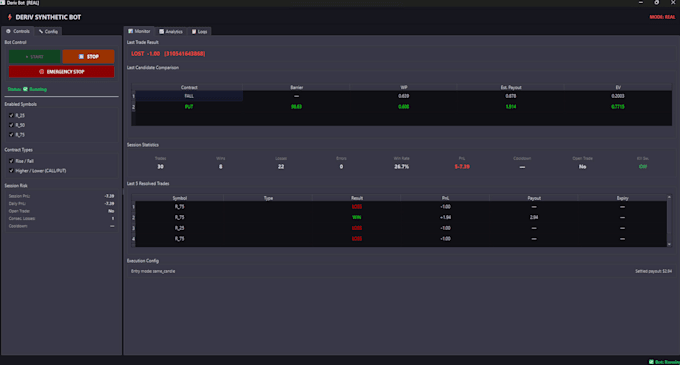The height and width of the screenshot is (365, 680).
Task: Click the Losses count 22
Action: (x=281, y=166)
